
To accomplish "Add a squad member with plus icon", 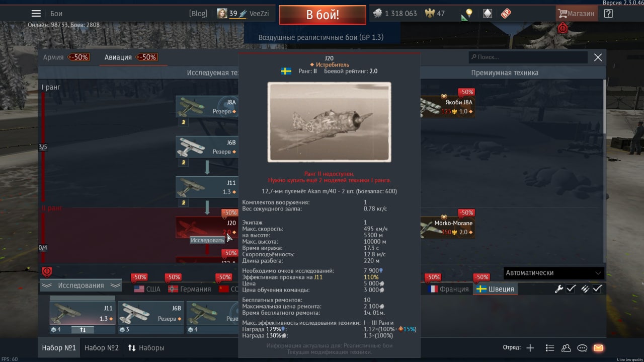I will click(530, 348).
